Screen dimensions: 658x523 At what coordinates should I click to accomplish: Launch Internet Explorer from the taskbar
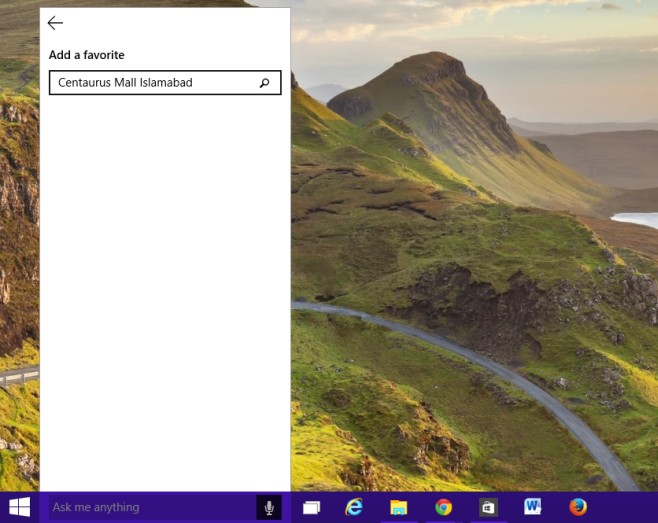(x=355, y=507)
